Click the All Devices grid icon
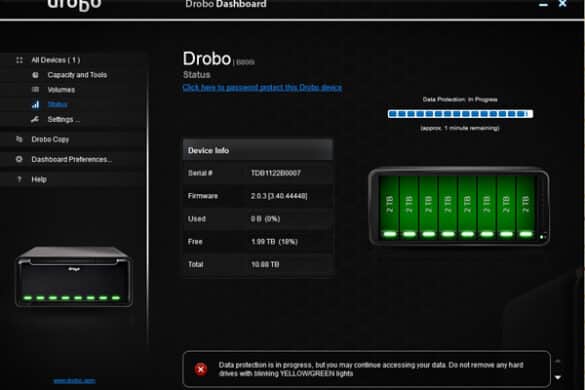The width and height of the screenshot is (585, 390). [x=19, y=60]
